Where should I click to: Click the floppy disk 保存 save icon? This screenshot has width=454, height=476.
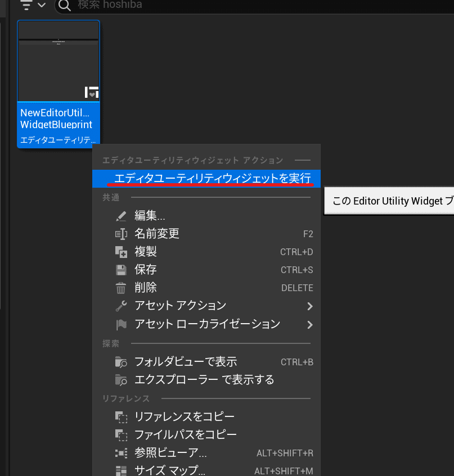coord(120,270)
